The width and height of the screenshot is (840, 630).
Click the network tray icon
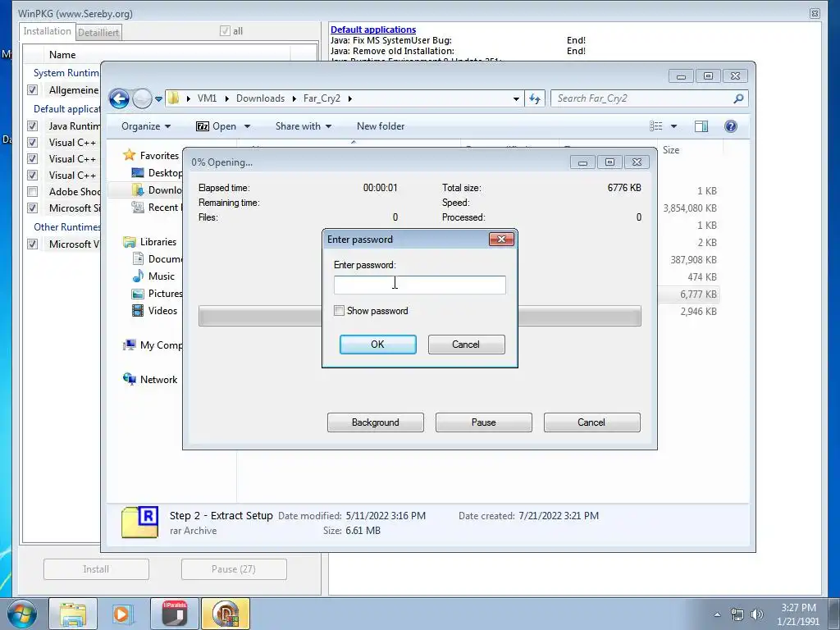737,614
